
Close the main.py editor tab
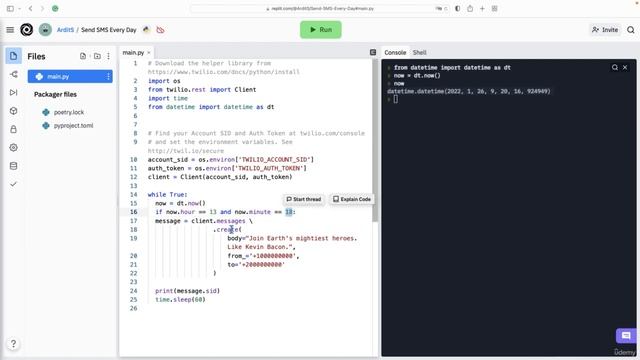coord(149,53)
